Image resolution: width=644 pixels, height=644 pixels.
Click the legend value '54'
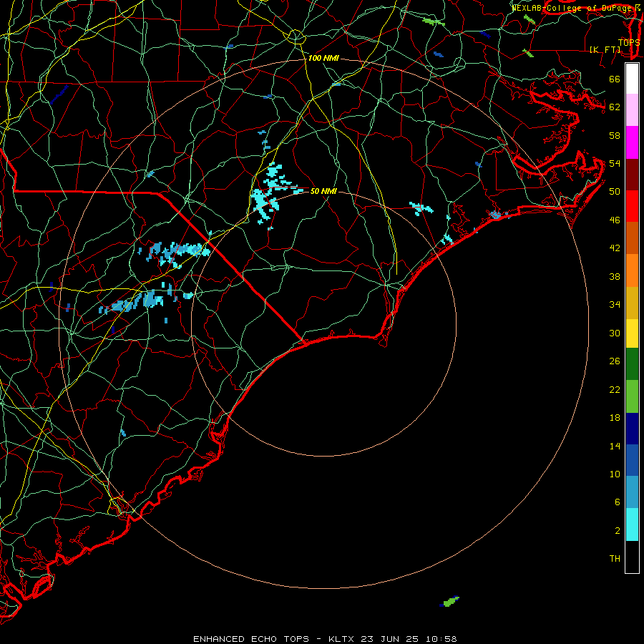click(615, 163)
